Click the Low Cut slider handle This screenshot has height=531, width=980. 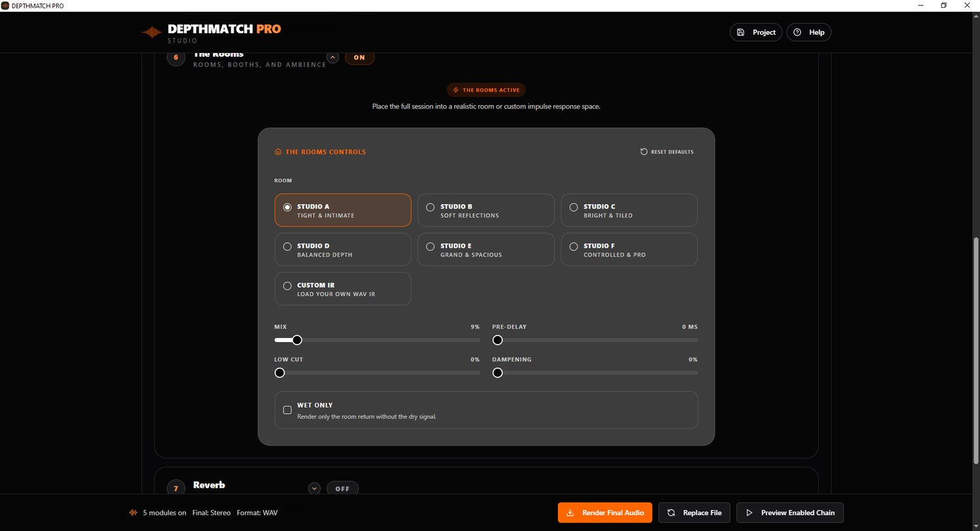[x=280, y=373]
